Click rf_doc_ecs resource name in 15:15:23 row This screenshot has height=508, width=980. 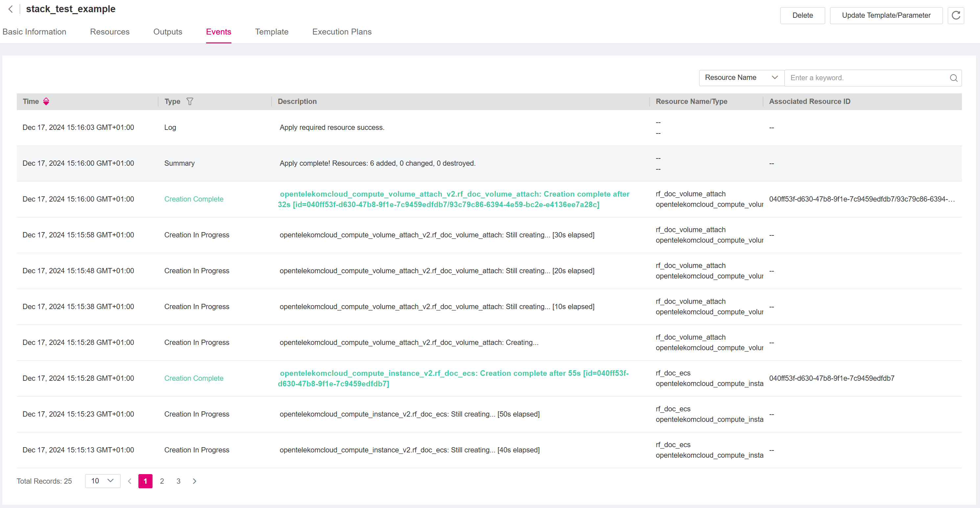(673, 409)
